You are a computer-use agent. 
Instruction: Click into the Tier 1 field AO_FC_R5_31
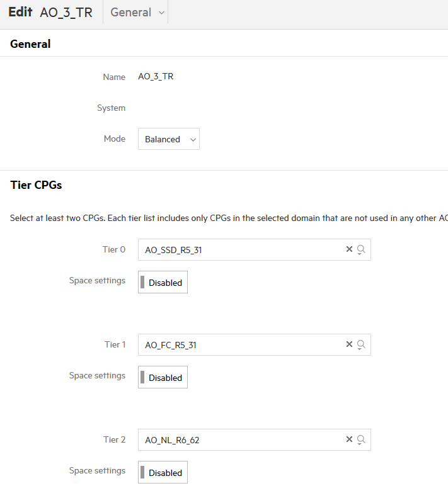click(x=242, y=344)
